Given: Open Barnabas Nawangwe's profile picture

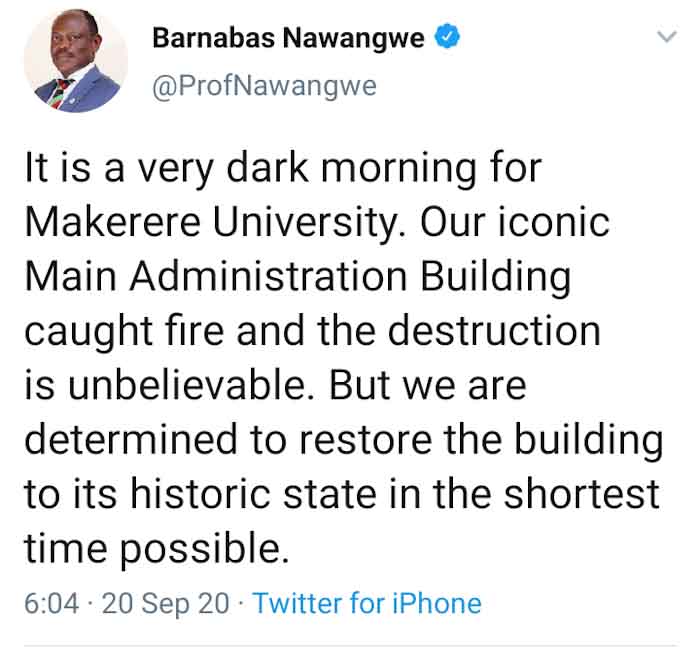Looking at the screenshot, I should pyautogui.click(x=76, y=60).
